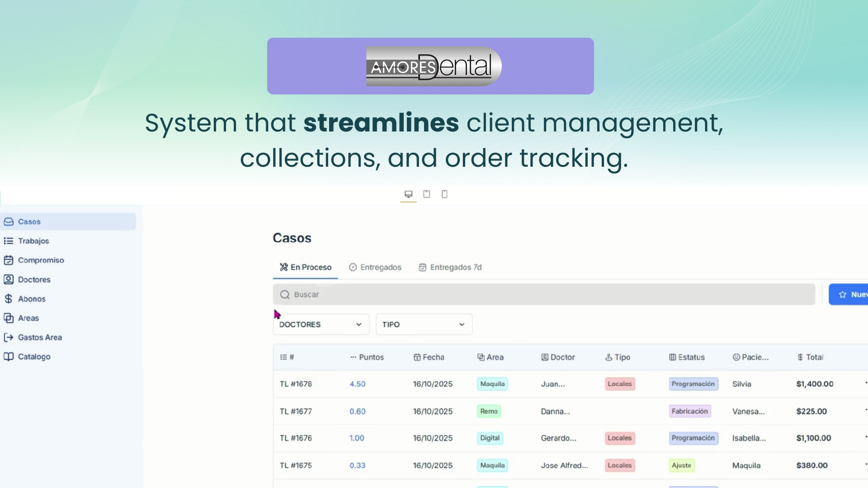Switch to tablet preview icon
The width and height of the screenshot is (868, 488).
(426, 194)
